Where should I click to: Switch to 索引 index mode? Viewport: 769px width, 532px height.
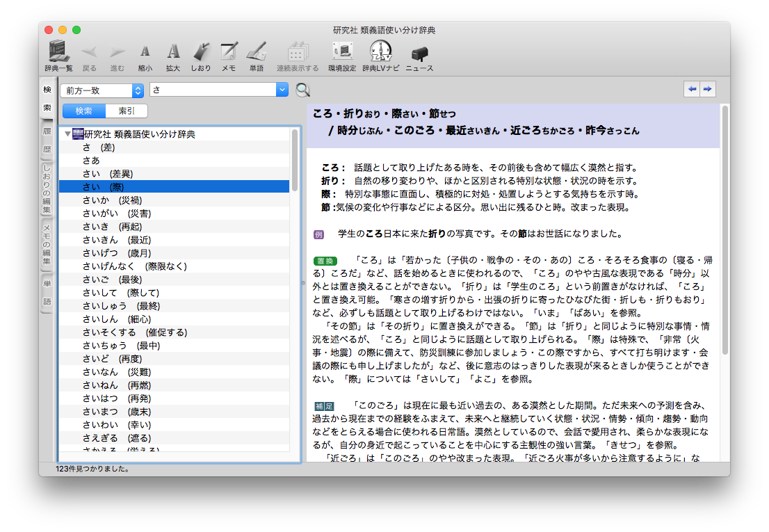127,111
